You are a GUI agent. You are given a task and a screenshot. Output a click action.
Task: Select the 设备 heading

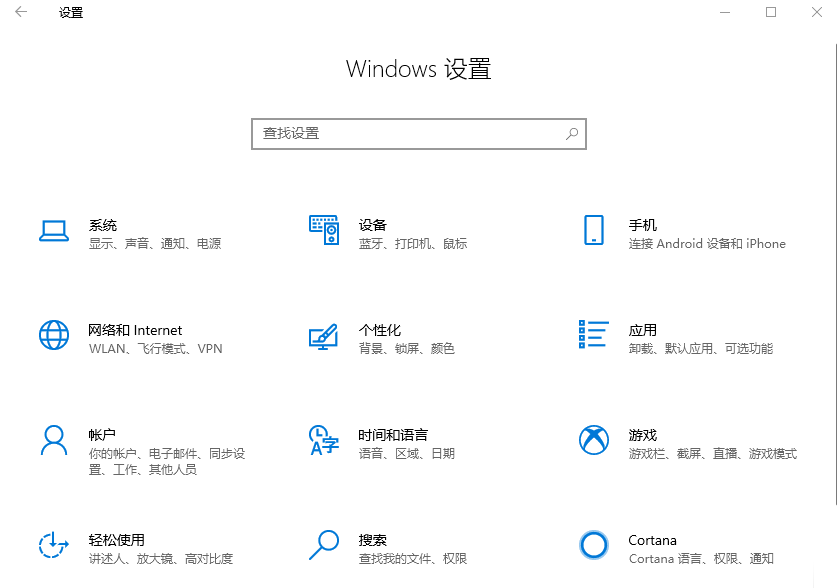point(373,225)
